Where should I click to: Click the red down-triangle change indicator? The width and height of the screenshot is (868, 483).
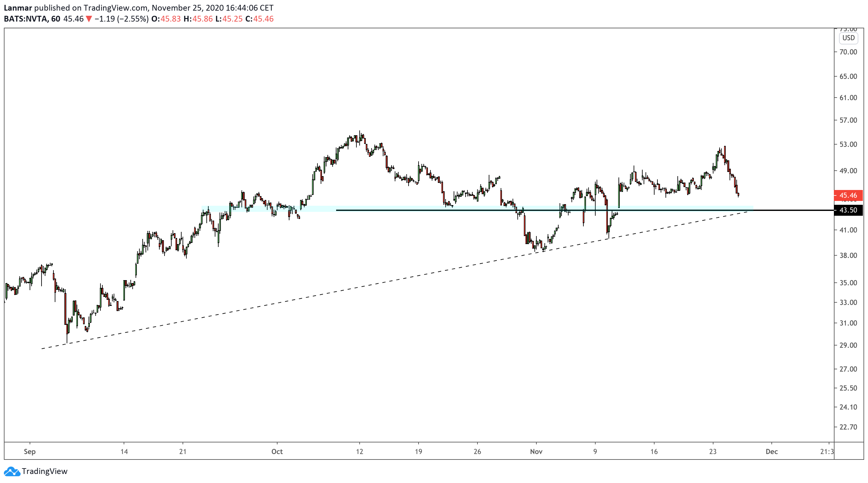tap(89, 19)
